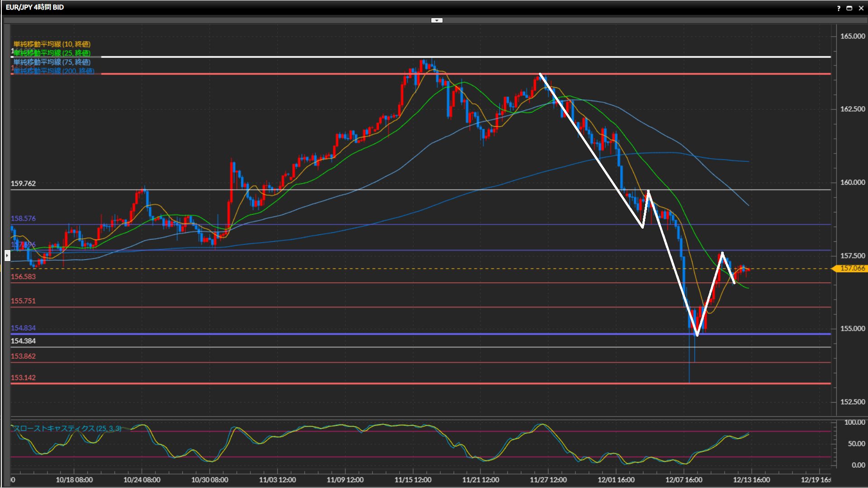Maximize the EUR/JPY chart window

pos(849,8)
